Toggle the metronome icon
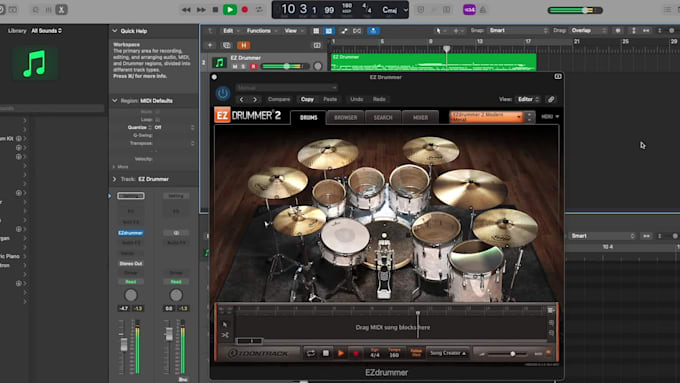The image size is (680, 383). point(483,10)
